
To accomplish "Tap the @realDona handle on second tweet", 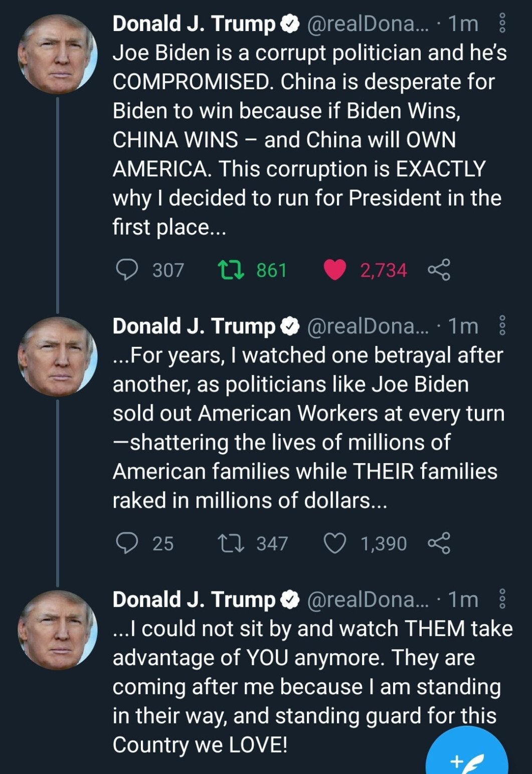I will [367, 326].
